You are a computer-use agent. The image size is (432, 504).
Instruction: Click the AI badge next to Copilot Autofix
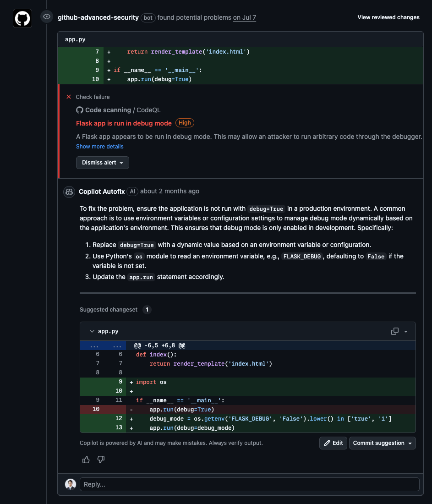[132, 192]
